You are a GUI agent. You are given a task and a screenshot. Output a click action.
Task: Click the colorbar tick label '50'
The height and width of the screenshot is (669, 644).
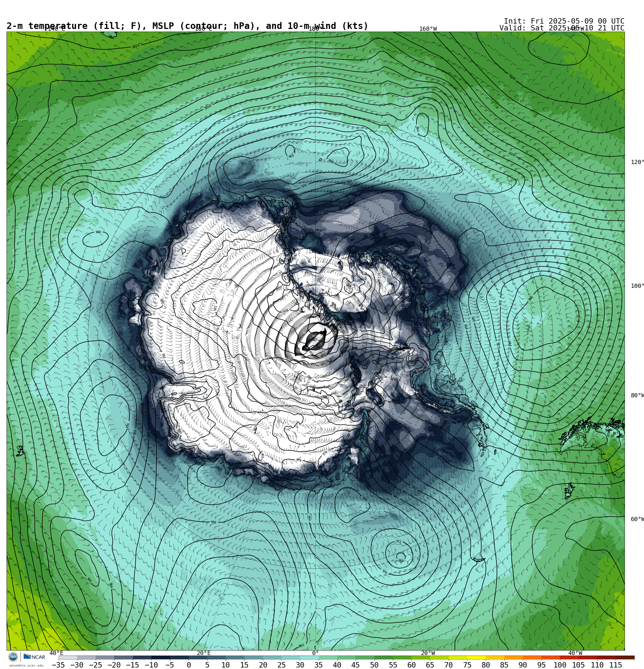[374, 665]
